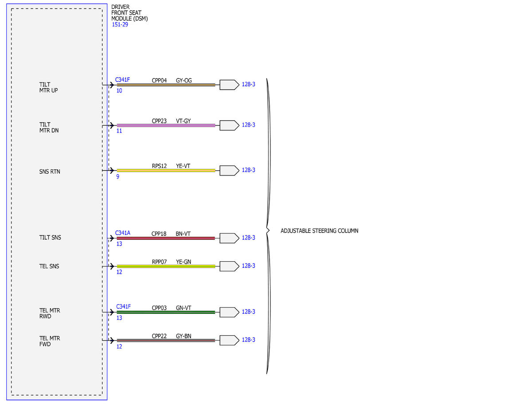
Task: Click the off-page arrow for CPP18 wire
Action: point(229,238)
